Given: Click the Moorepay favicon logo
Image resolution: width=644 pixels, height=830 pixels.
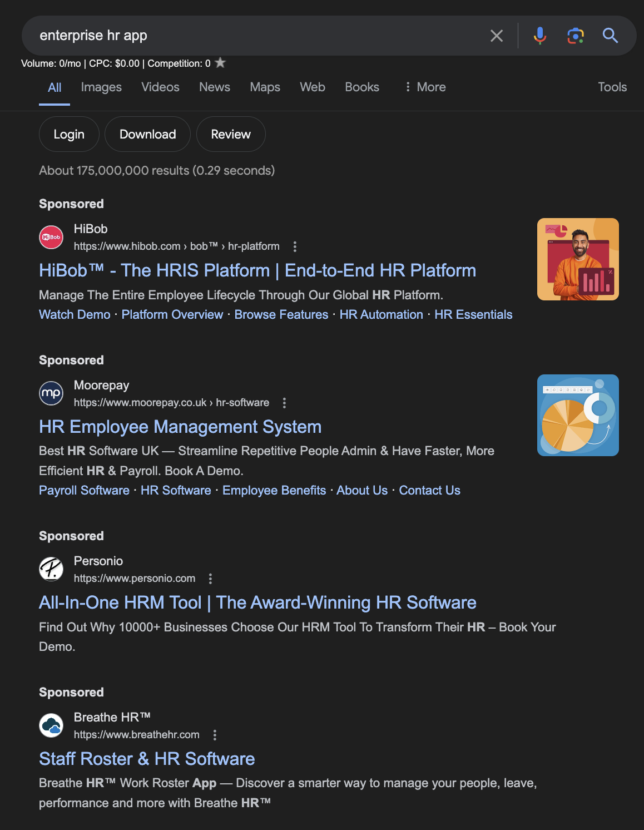Looking at the screenshot, I should (x=51, y=394).
